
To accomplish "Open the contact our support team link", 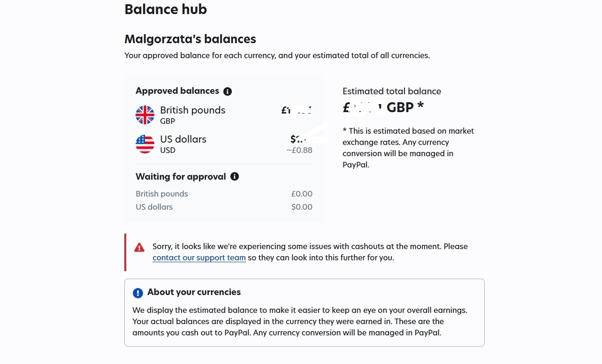I will tap(199, 258).
